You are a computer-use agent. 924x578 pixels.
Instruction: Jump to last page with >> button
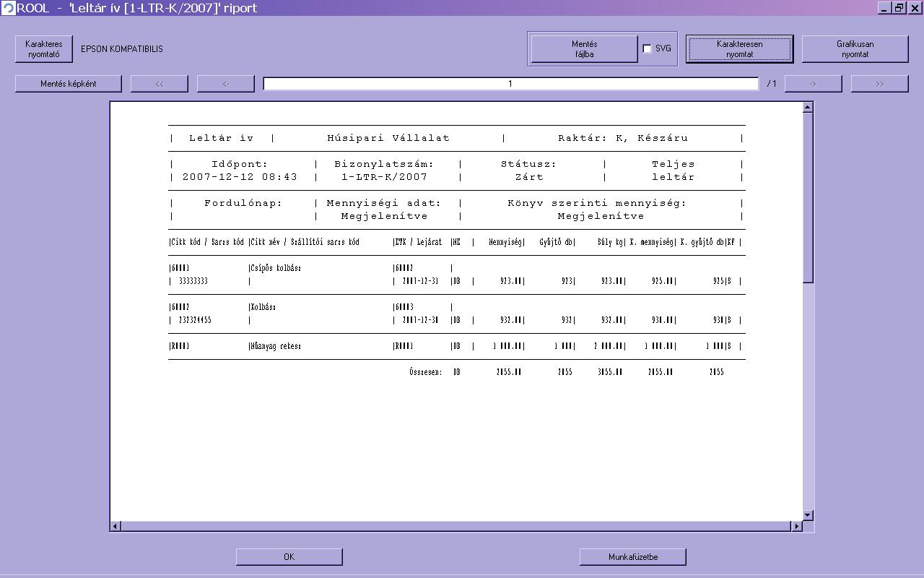(879, 84)
